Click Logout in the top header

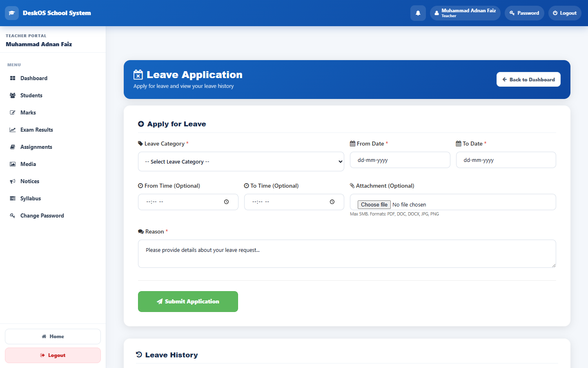[x=565, y=13]
